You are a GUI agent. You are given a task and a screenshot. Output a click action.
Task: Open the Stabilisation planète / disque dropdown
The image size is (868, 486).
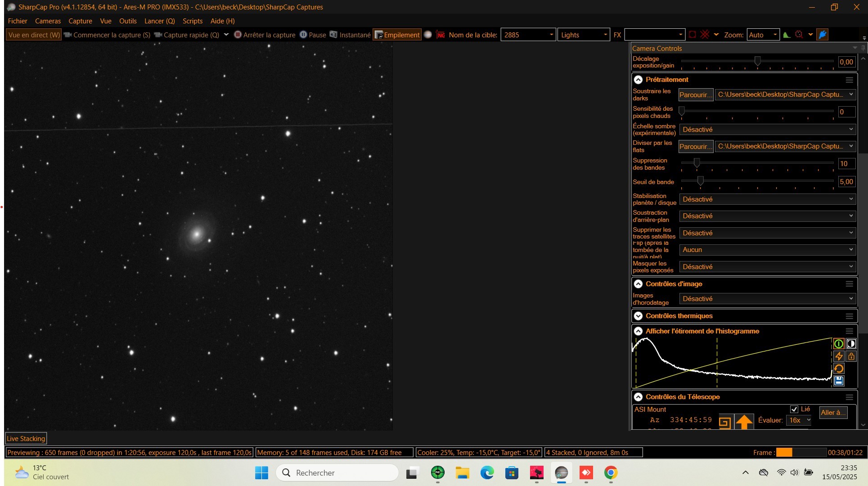pyautogui.click(x=768, y=199)
